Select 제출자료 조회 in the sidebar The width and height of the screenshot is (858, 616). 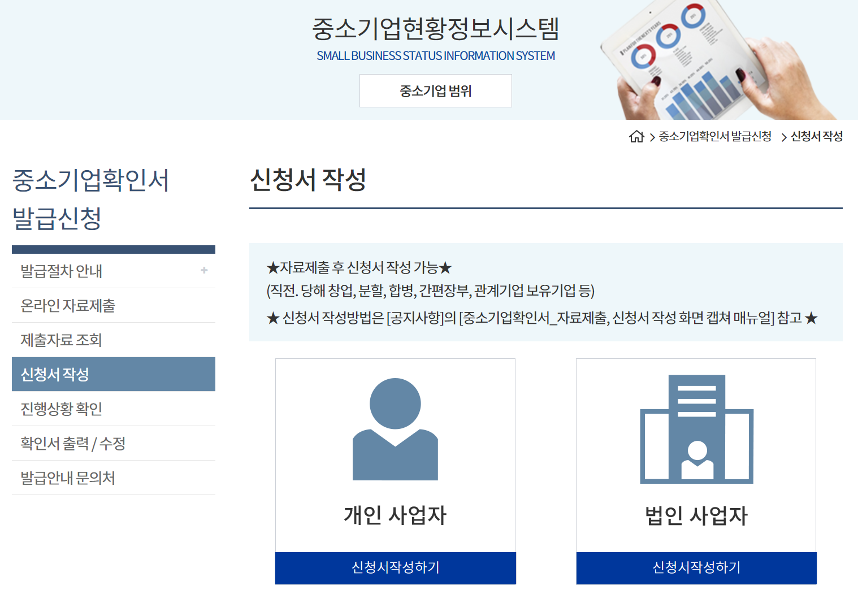tap(114, 340)
